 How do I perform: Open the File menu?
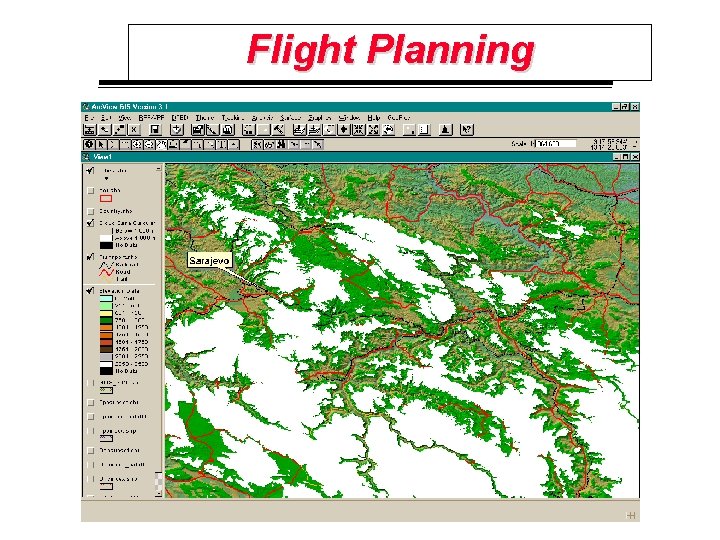click(x=89, y=118)
